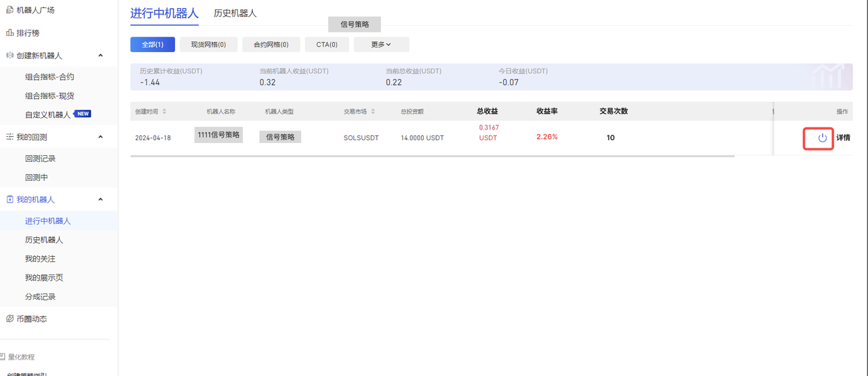Click the 我的回测 sidebar icon
Image resolution: width=868 pixels, height=376 pixels.
click(9, 137)
